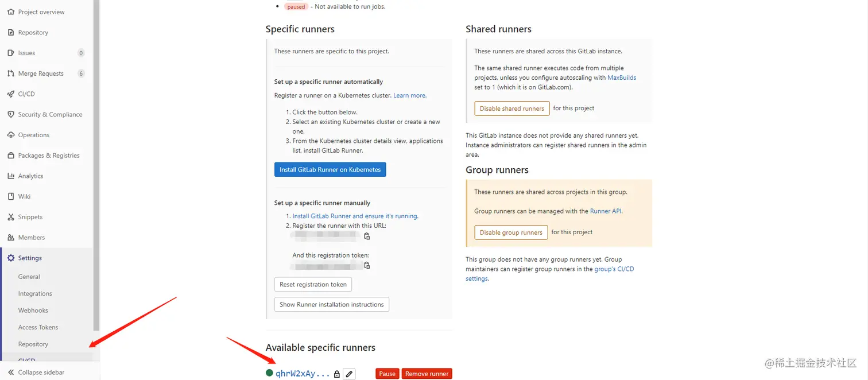The height and width of the screenshot is (380, 868).
Task: Click the Remove runner button
Action: (x=427, y=374)
